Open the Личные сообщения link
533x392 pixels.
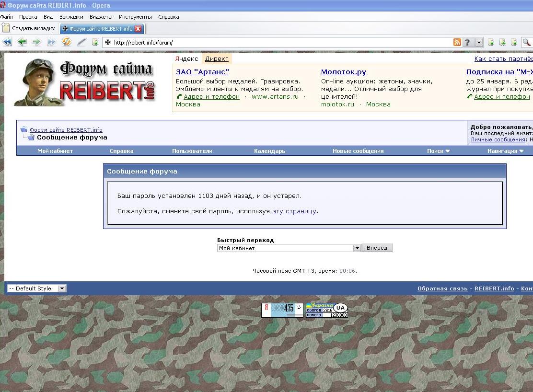point(498,139)
